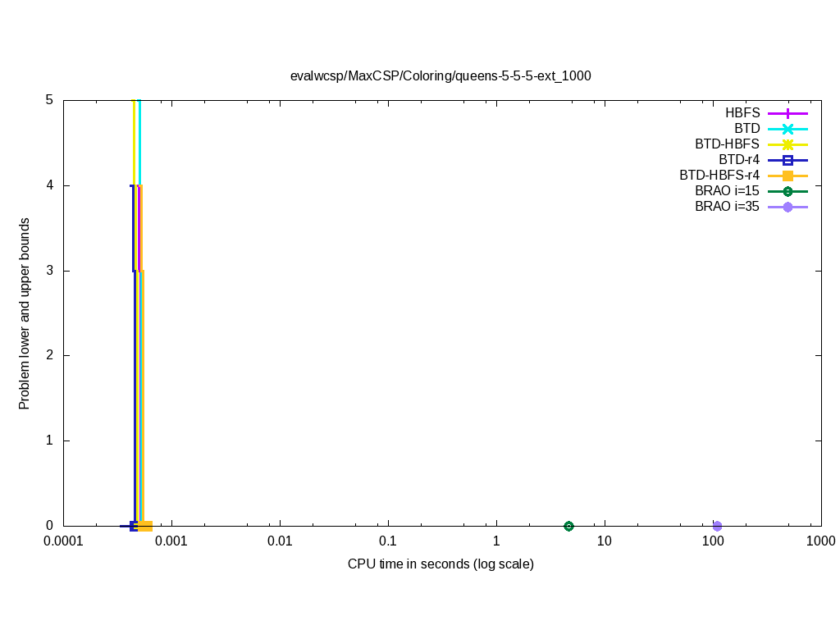Click the CPU time x-axis label
The height and width of the screenshot is (630, 840).
(x=441, y=564)
